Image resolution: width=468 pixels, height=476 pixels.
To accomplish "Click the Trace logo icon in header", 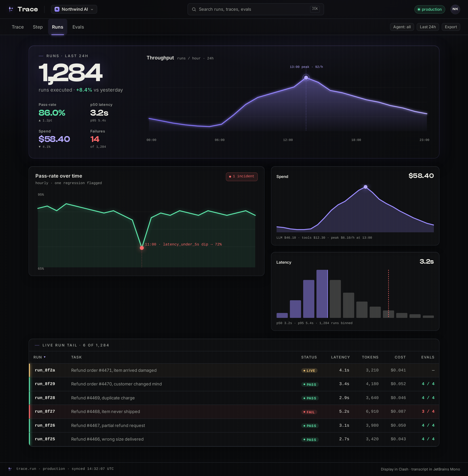I will pos(11,9).
